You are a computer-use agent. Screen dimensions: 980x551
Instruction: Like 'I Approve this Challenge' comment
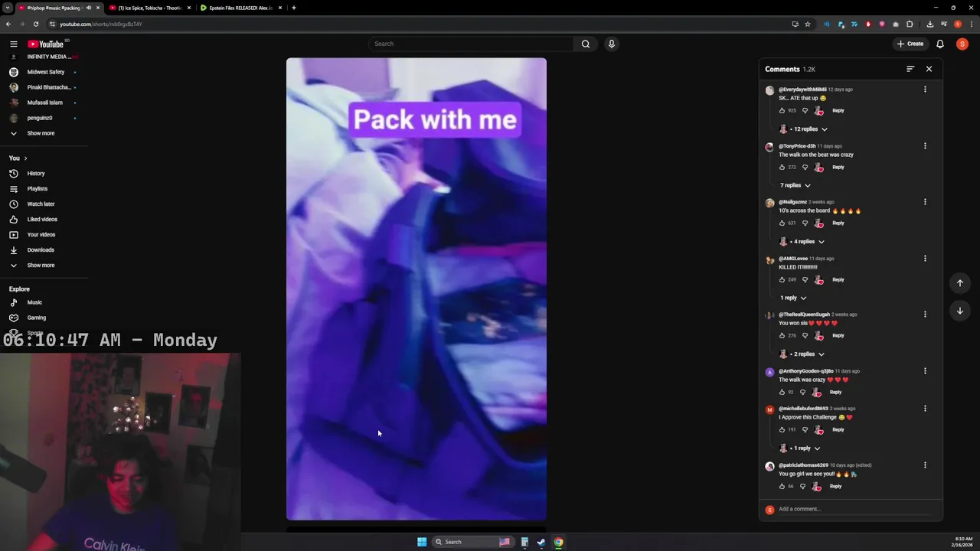(x=782, y=430)
